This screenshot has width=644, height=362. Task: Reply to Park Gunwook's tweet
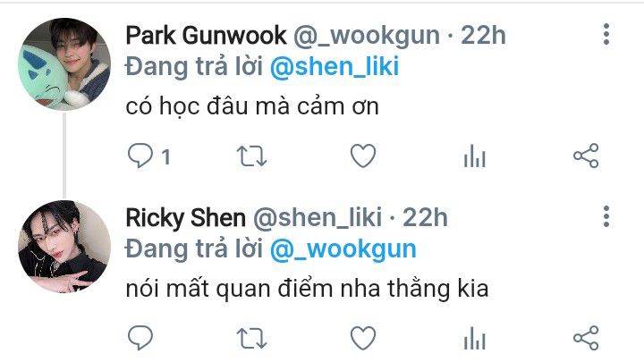(x=140, y=156)
